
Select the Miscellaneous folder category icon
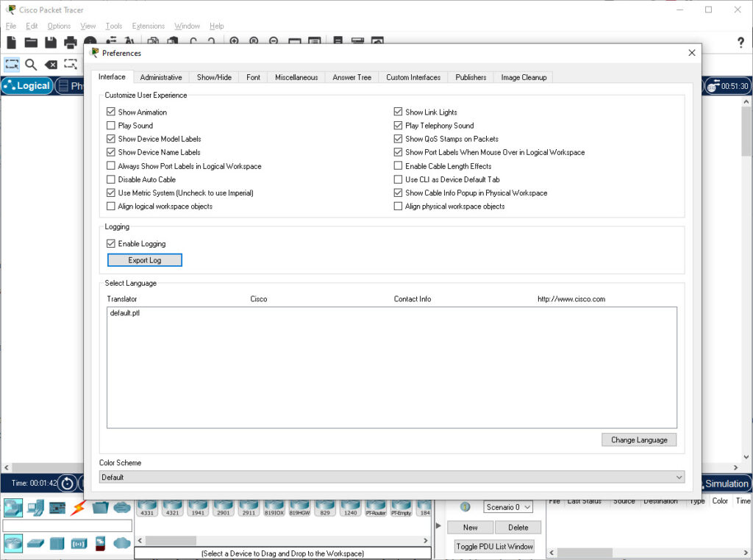(100, 507)
